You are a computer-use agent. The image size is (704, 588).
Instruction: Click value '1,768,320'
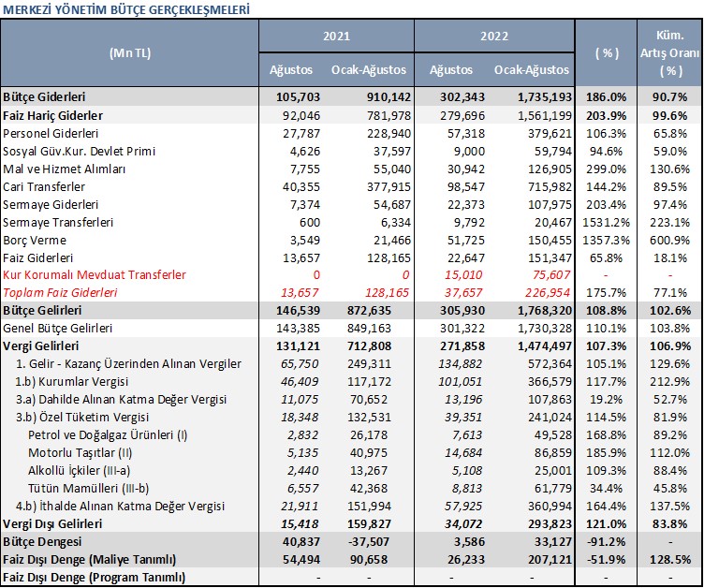pos(545,311)
